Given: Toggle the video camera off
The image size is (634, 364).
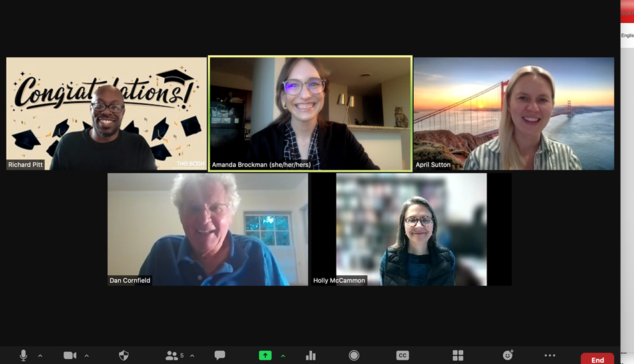Looking at the screenshot, I should pyautogui.click(x=69, y=355).
